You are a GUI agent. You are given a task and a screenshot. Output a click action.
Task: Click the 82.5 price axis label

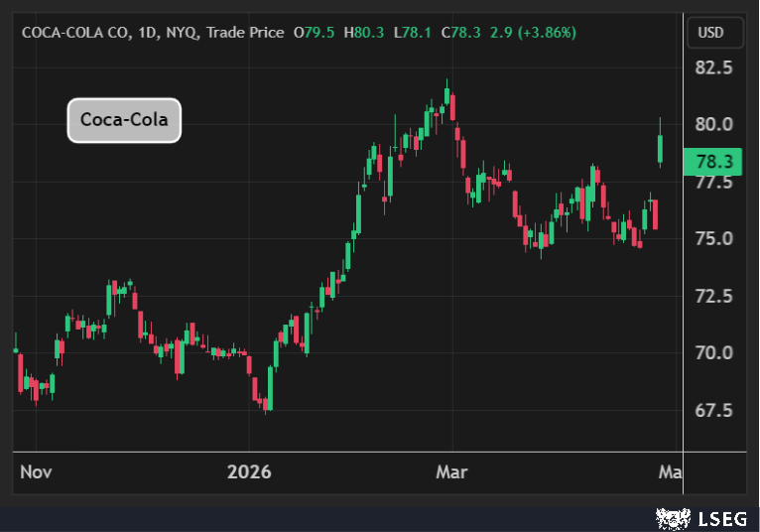tap(713, 68)
